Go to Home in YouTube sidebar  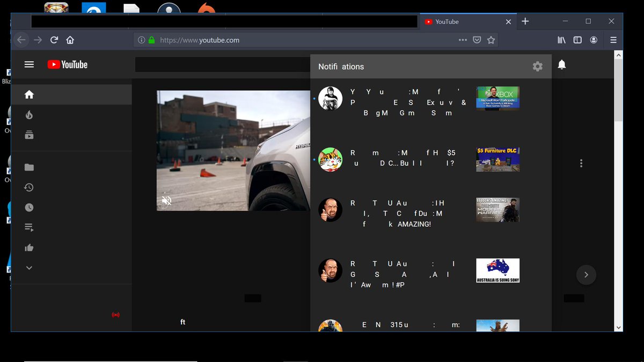(x=29, y=94)
